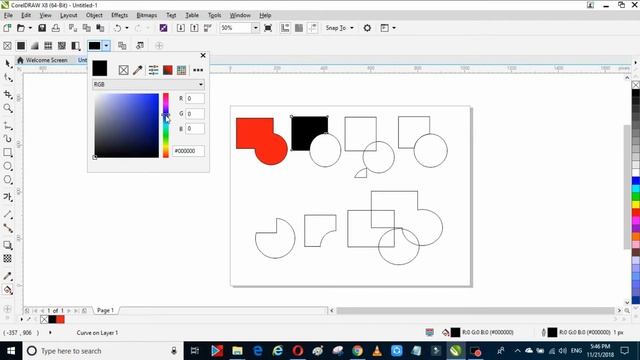
Task: Choose Uniform fill on the property bar
Action: click(21, 46)
